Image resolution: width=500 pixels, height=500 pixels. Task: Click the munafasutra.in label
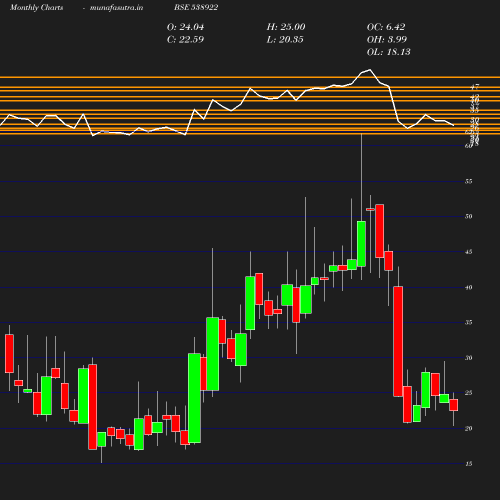point(116,7)
